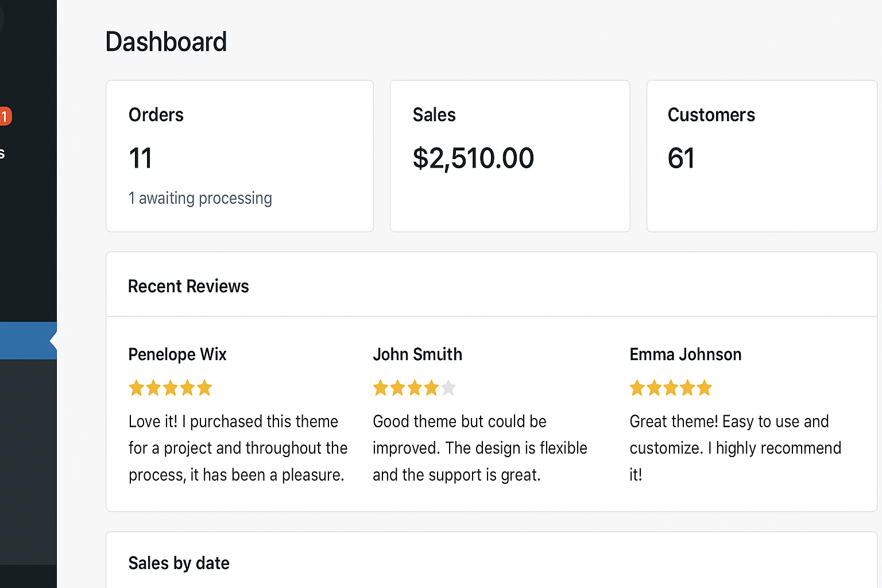Image resolution: width=882 pixels, height=588 pixels.
Task: Click Penelope Wix's fifth gold star
Action: (x=204, y=388)
